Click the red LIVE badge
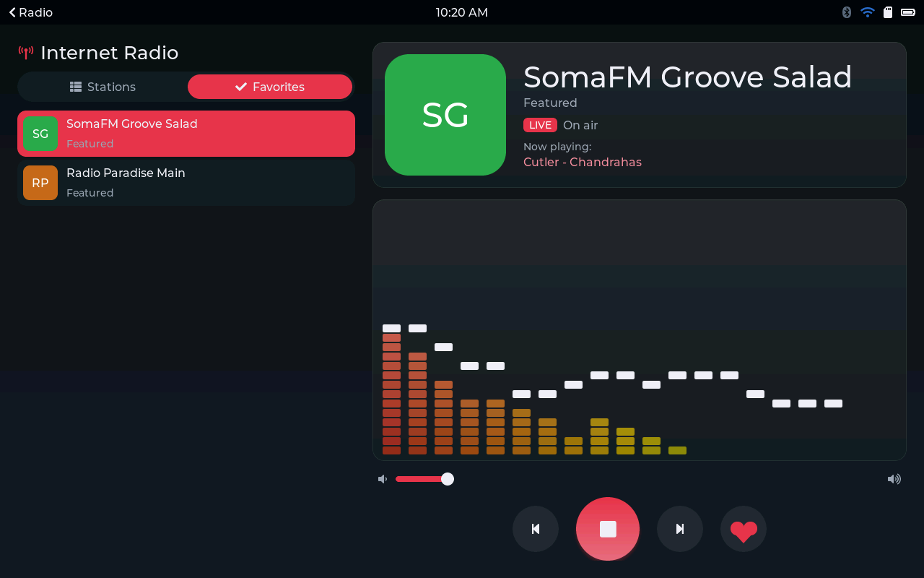 540,125
